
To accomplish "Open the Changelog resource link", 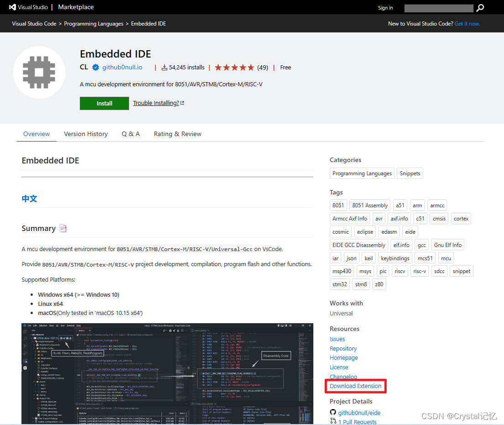I will click(343, 377).
